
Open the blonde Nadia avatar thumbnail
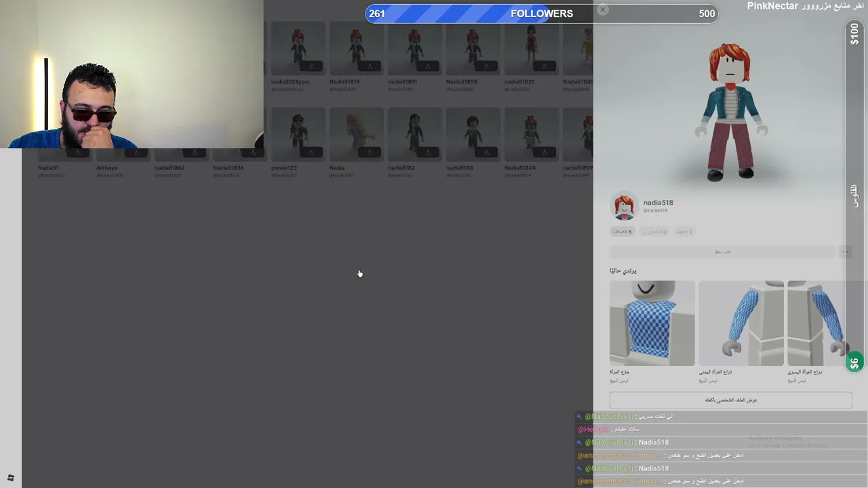(357, 134)
